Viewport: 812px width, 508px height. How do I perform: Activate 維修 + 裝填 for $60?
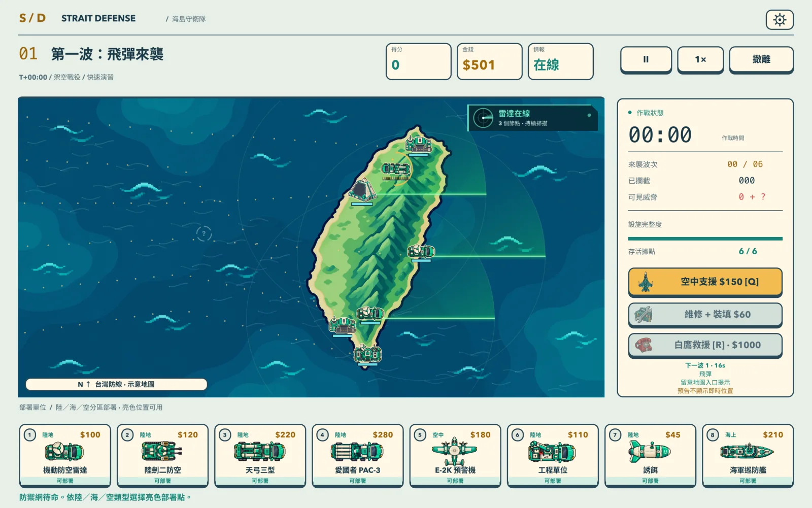(705, 315)
